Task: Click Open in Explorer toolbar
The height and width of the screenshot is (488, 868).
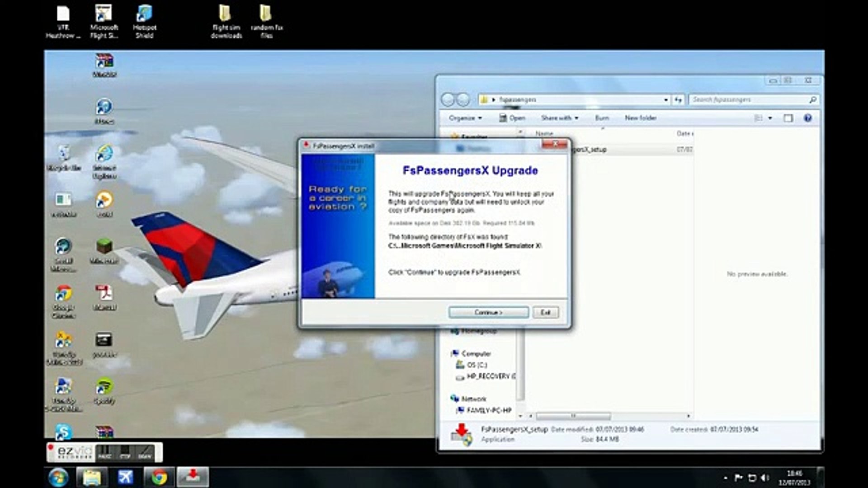Action: tap(512, 118)
